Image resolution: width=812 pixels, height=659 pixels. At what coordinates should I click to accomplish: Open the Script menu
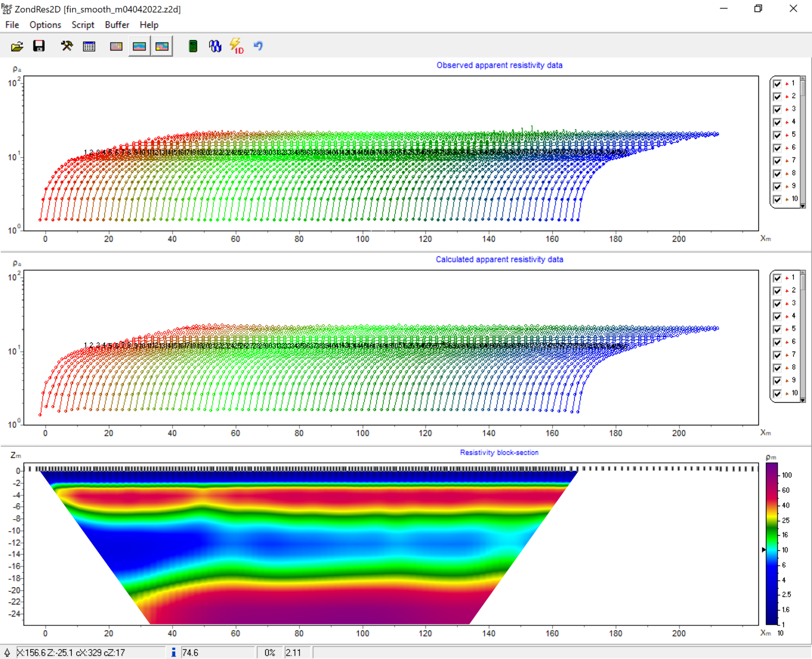click(x=83, y=25)
